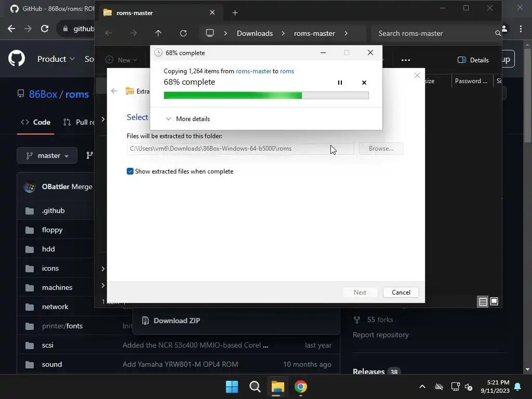Viewport: 532px width, 399px height.
Task: Open the icons folder
Action: (50, 269)
